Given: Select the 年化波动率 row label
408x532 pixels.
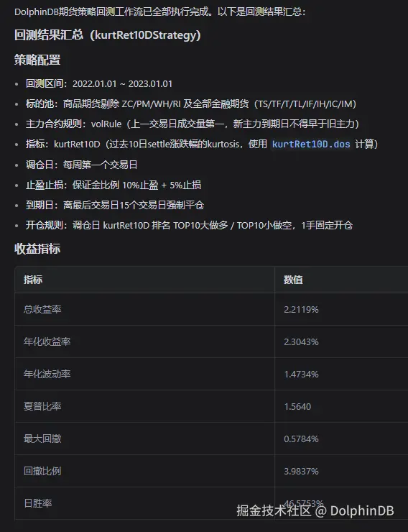Looking at the screenshot, I should click(x=47, y=375).
